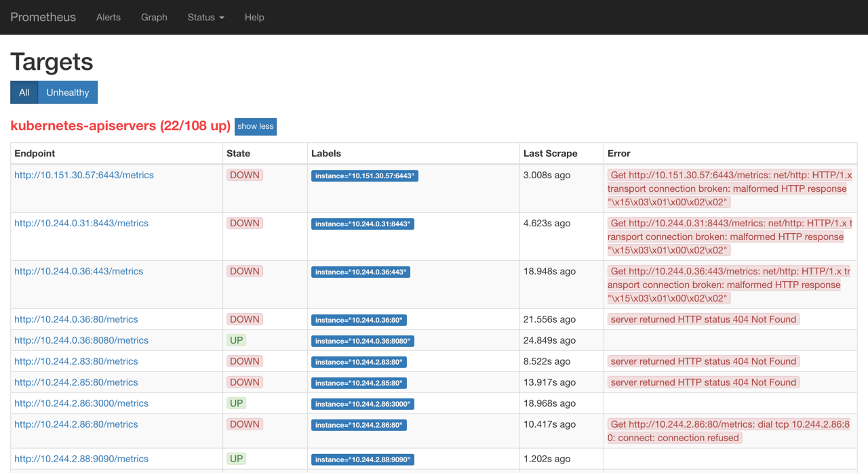Click the Endpoint column header
Screen dimensions: 868x473
35,154
